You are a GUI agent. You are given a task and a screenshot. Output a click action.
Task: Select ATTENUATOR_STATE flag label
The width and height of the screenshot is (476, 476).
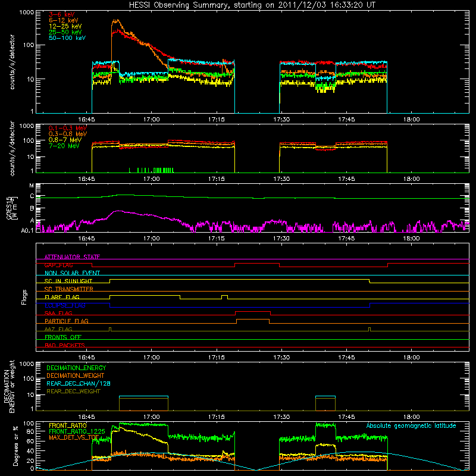72,257
